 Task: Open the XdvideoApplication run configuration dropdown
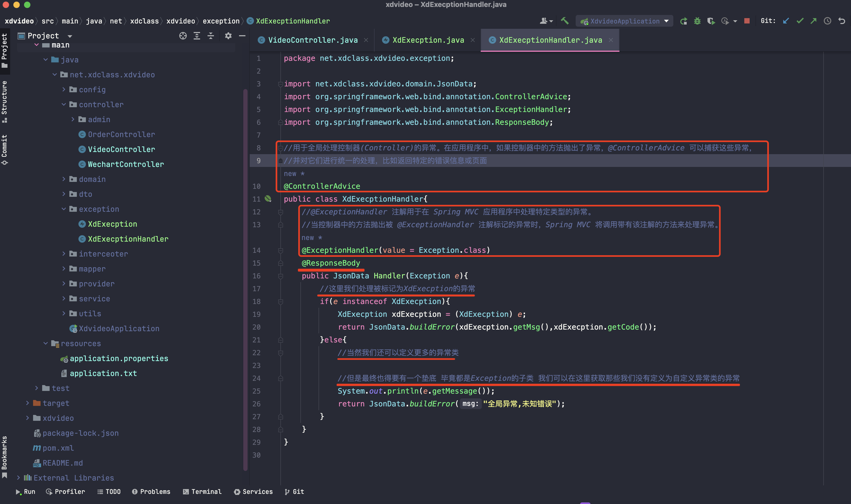pos(624,21)
